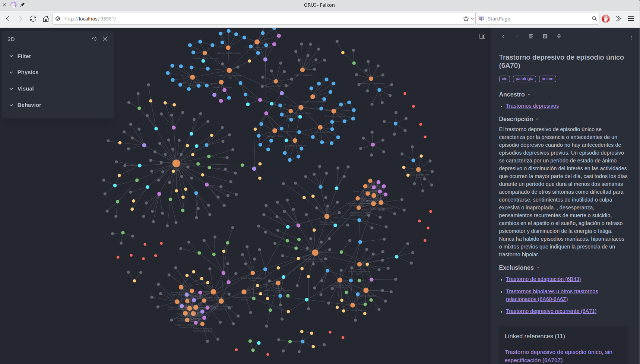640x364 pixels.
Task: Expand the Physics section
Action: click(28, 72)
